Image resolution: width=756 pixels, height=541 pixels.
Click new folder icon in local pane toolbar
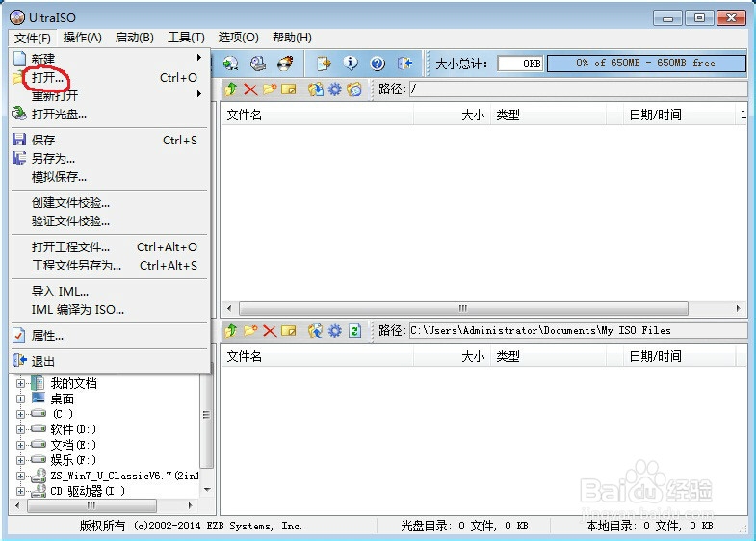point(250,330)
